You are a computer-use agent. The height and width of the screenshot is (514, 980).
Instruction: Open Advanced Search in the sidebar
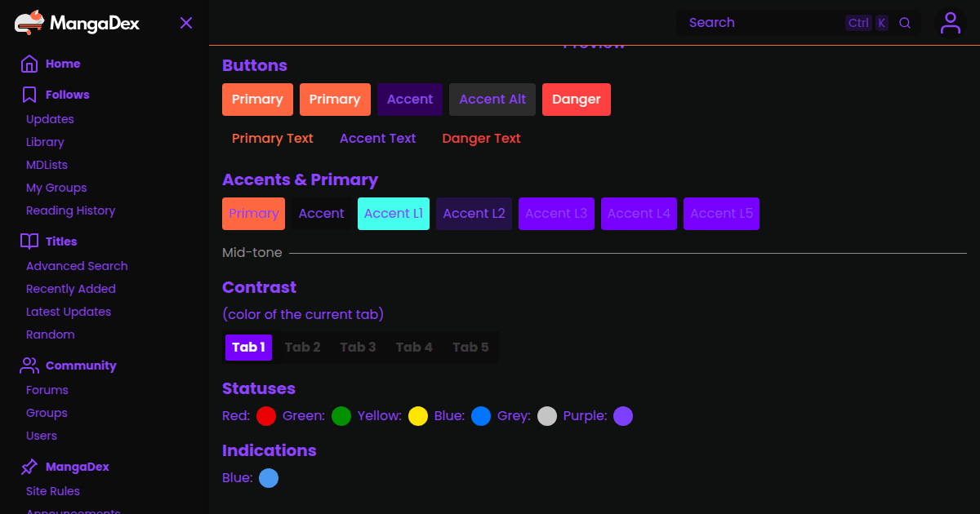(x=77, y=266)
